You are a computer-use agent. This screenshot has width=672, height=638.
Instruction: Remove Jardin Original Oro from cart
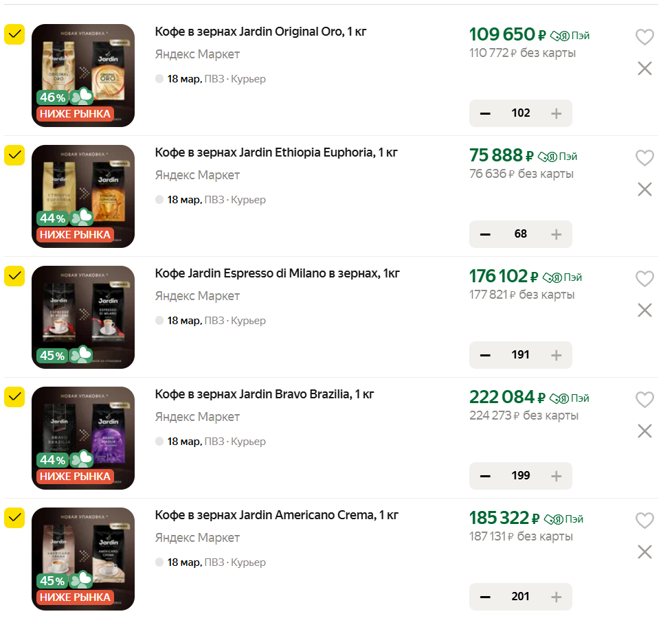pyautogui.click(x=644, y=68)
